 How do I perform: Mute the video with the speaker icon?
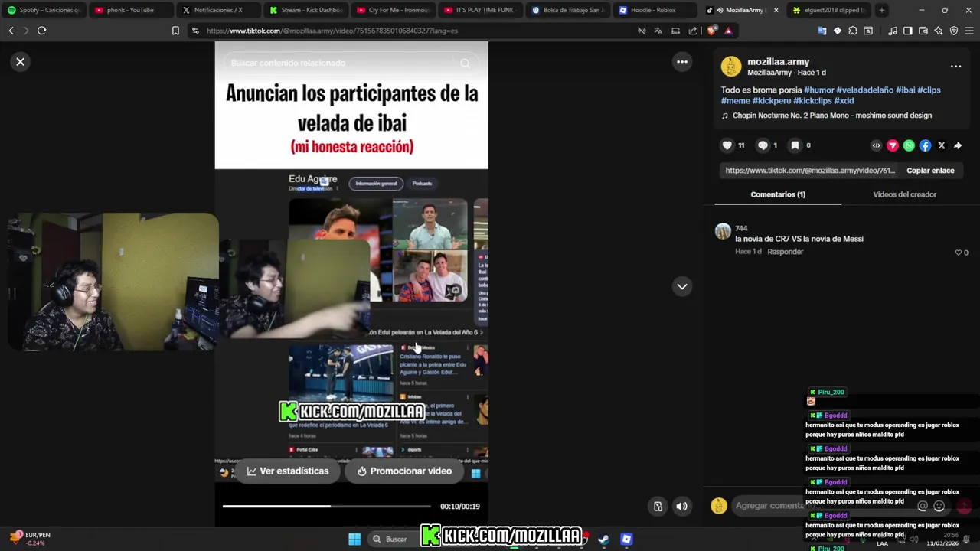tap(682, 506)
